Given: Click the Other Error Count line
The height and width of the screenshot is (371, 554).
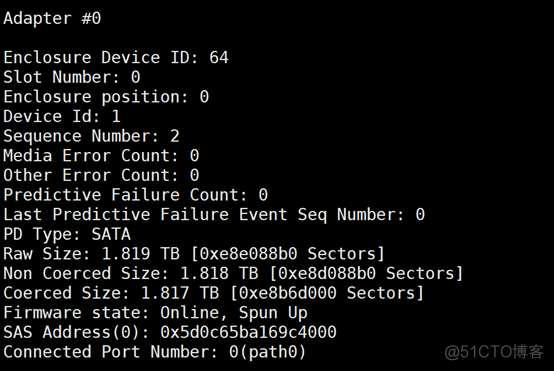Looking at the screenshot, I should point(101,175).
